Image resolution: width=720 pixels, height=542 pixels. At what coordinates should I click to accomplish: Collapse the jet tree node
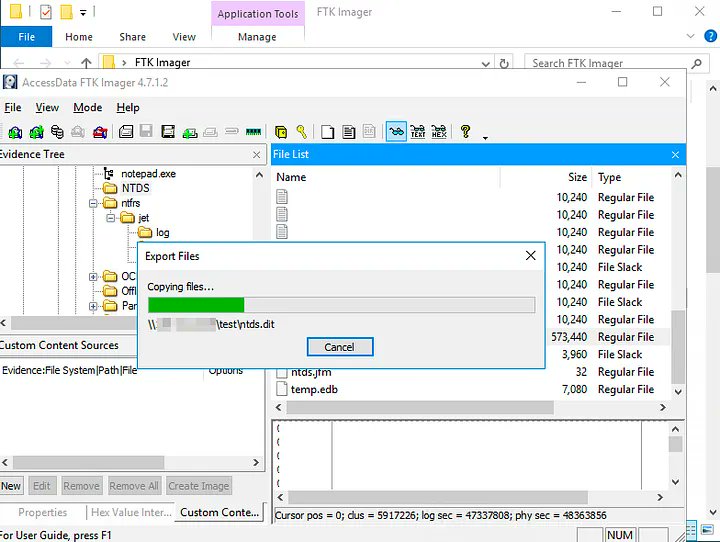111,218
